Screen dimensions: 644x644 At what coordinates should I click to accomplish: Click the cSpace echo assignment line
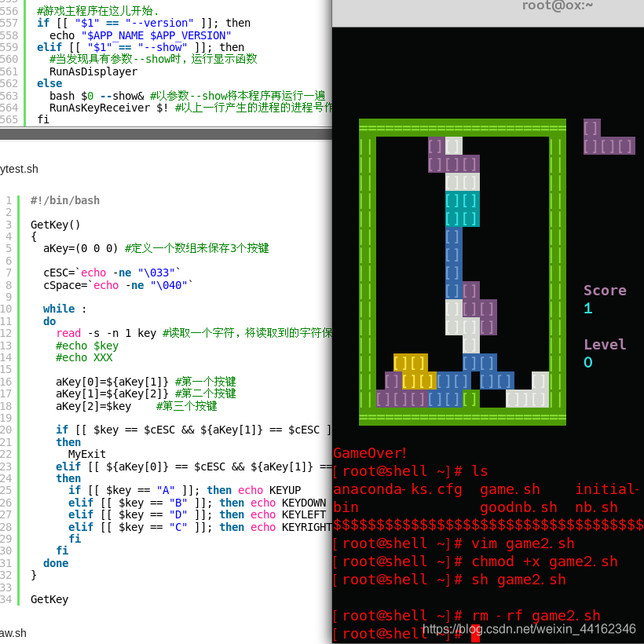(x=118, y=285)
